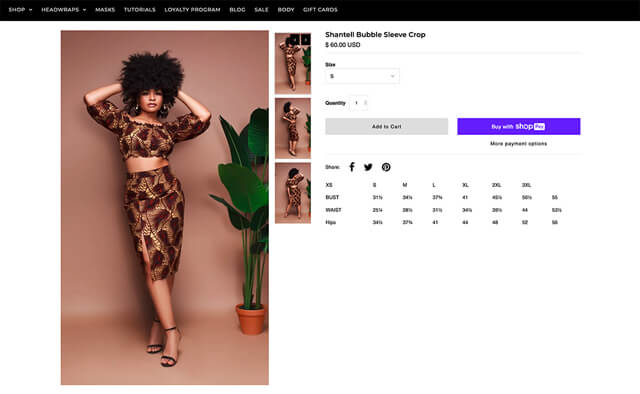Pin product to Pinterest
The image size is (640, 394).
pyautogui.click(x=386, y=167)
